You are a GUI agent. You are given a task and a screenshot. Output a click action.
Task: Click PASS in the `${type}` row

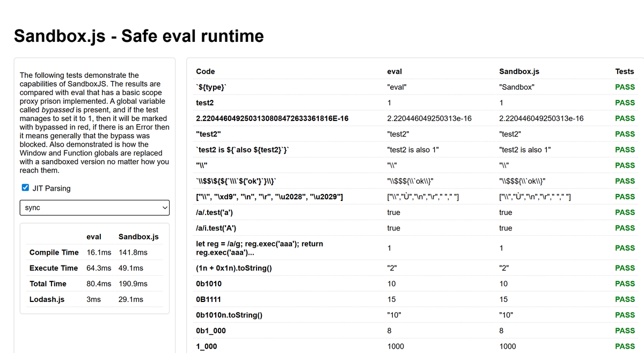(625, 87)
